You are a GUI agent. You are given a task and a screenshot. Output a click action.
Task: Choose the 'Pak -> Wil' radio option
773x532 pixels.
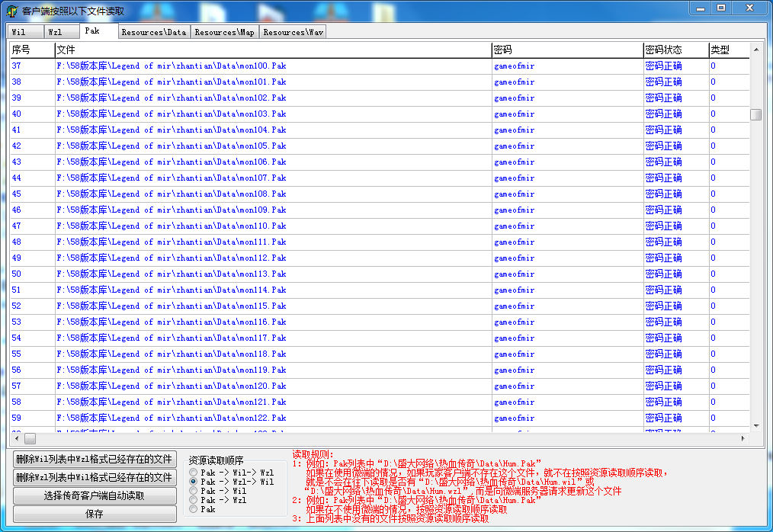click(x=194, y=491)
